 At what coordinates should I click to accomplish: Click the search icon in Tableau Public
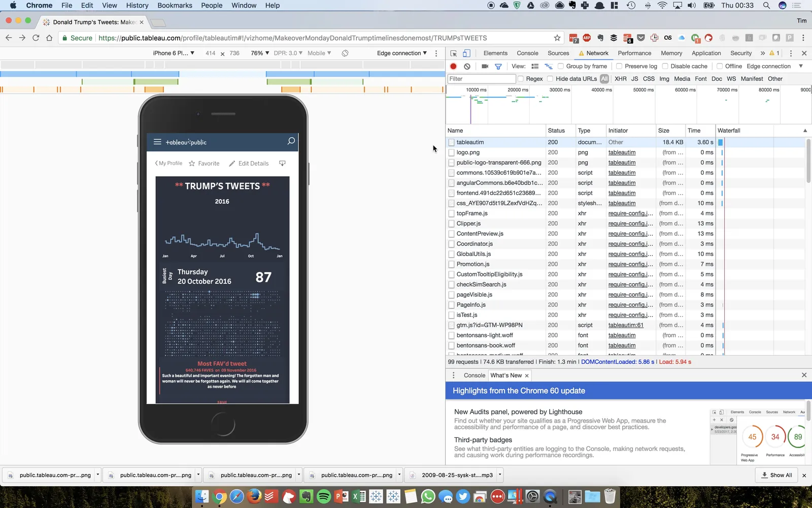291,141
